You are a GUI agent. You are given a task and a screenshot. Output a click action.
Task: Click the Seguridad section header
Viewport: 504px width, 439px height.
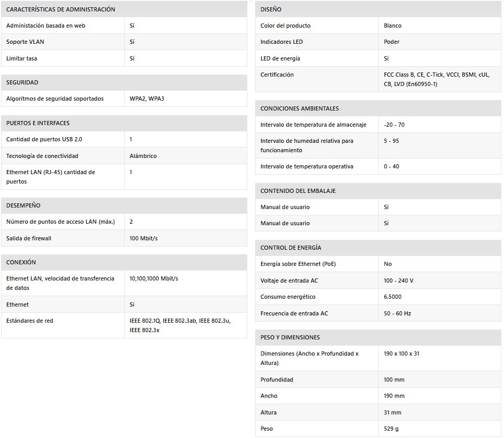tap(22, 82)
